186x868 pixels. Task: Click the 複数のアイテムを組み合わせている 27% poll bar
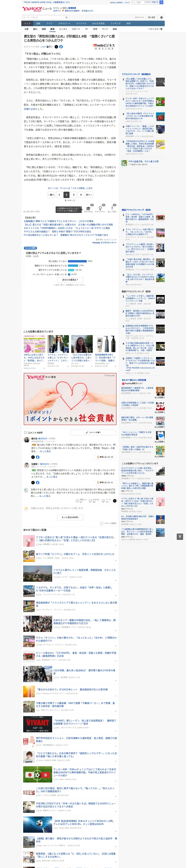(x=73, y=265)
